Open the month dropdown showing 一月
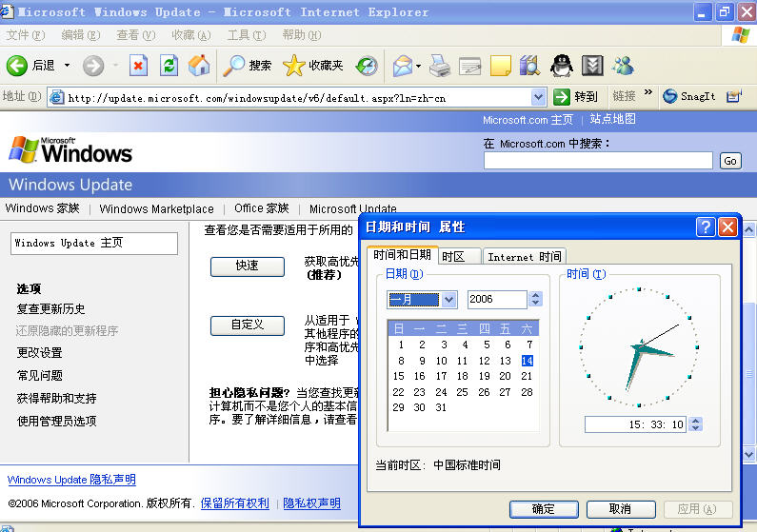This screenshot has height=532, width=757. coord(422,300)
